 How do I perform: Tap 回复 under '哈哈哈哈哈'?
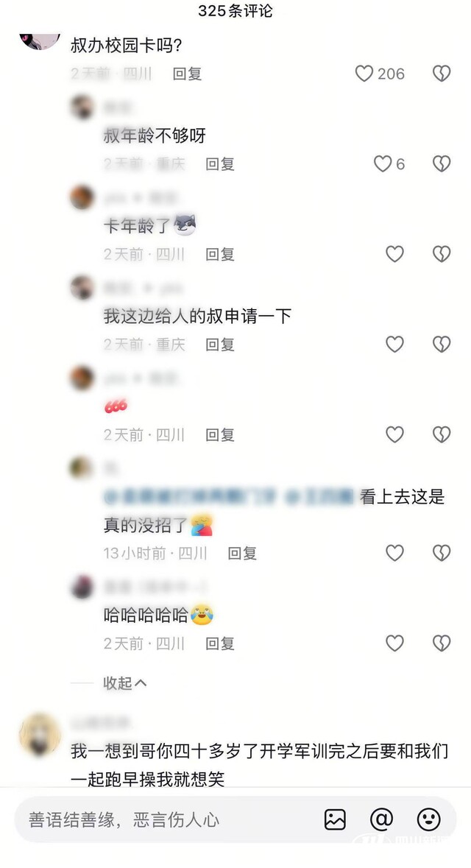coord(220,643)
